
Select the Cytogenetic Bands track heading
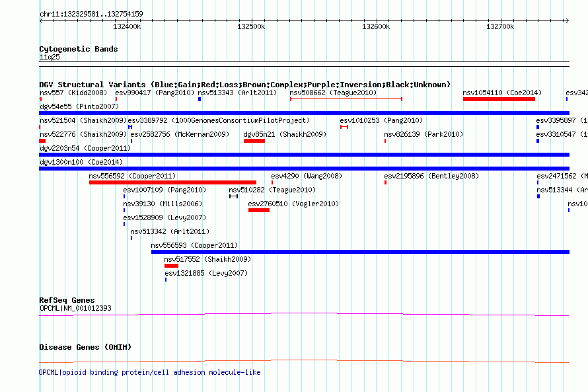tap(79, 49)
